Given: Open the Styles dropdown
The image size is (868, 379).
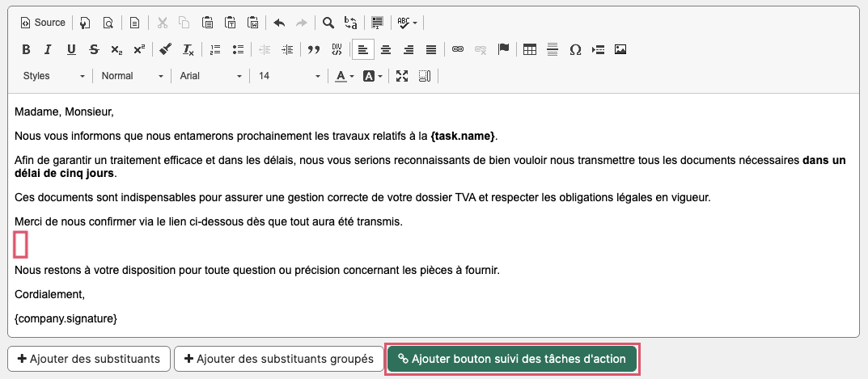Looking at the screenshot, I should [53, 76].
